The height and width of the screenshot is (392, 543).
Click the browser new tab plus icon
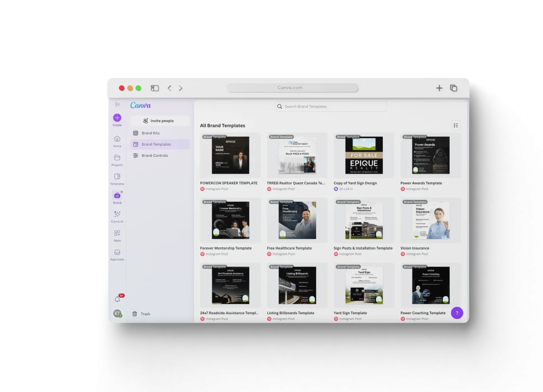pos(439,88)
